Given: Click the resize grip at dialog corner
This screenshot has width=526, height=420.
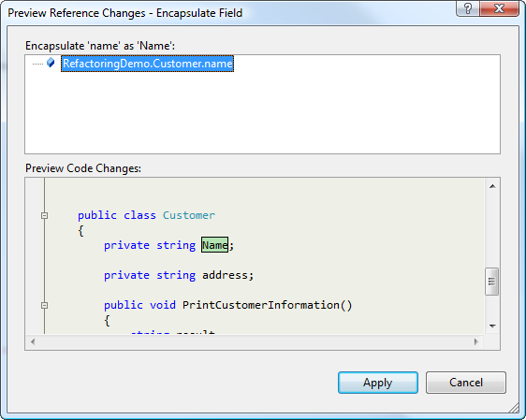Looking at the screenshot, I should [514, 408].
